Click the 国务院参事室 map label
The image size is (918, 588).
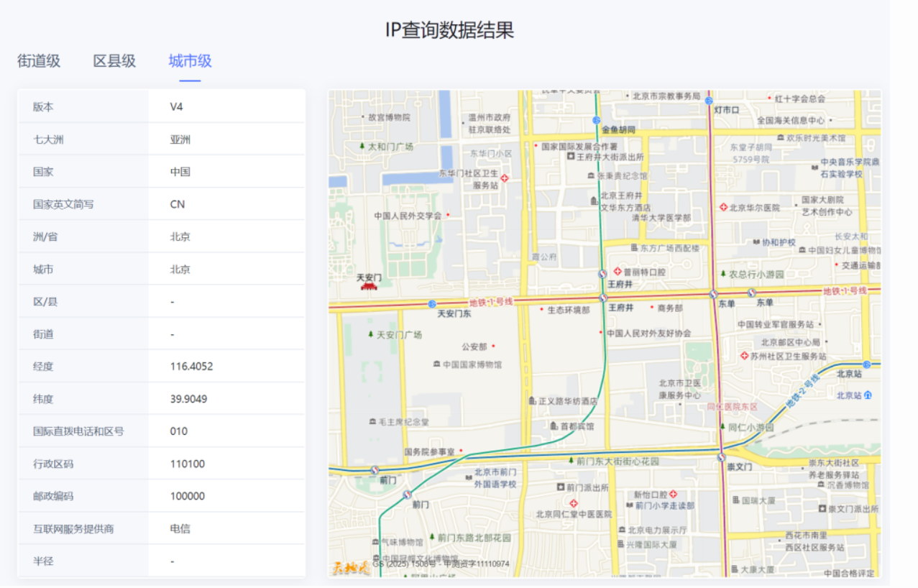point(429,452)
